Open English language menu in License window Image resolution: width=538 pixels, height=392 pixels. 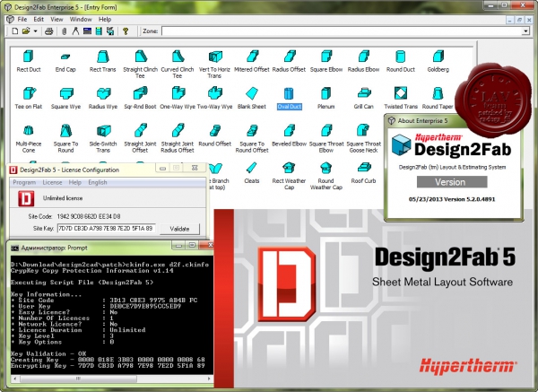click(x=98, y=182)
